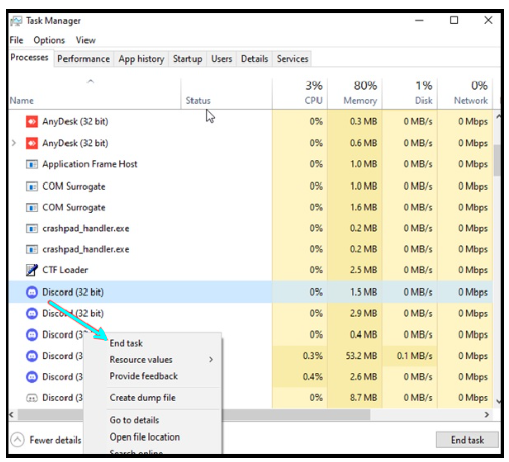Screen dimensions: 509x462
Task: Switch to the Users tab
Action: click(x=222, y=59)
